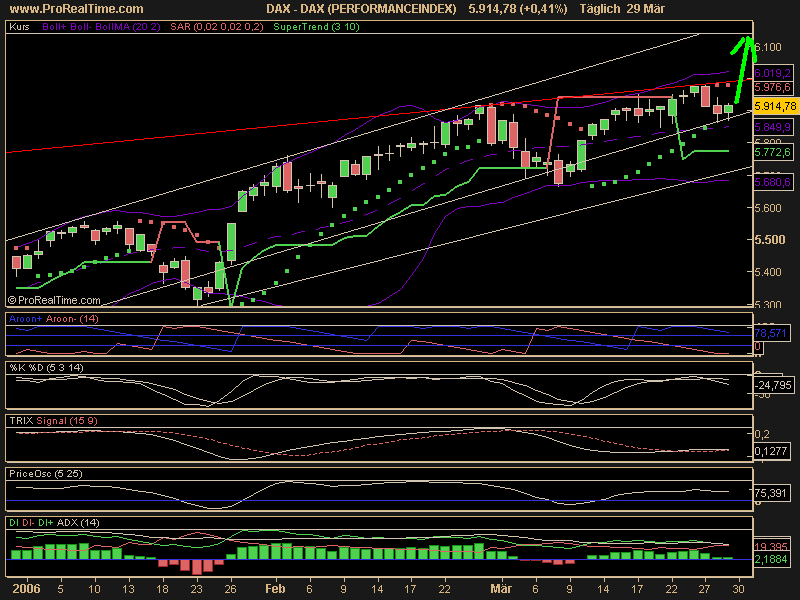Click the Boll+ Boll- BollMA (20 2) legend

pyautogui.click(x=101, y=27)
